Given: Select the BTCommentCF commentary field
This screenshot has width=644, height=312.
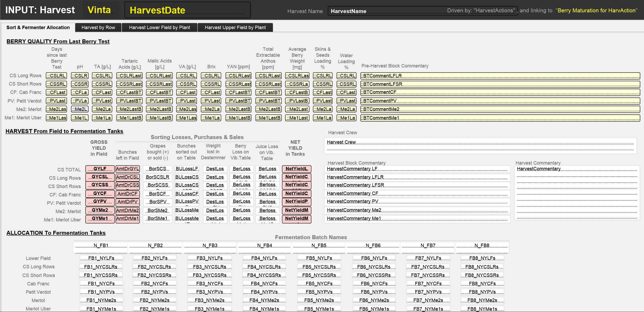Looking at the screenshot, I should (500, 92).
